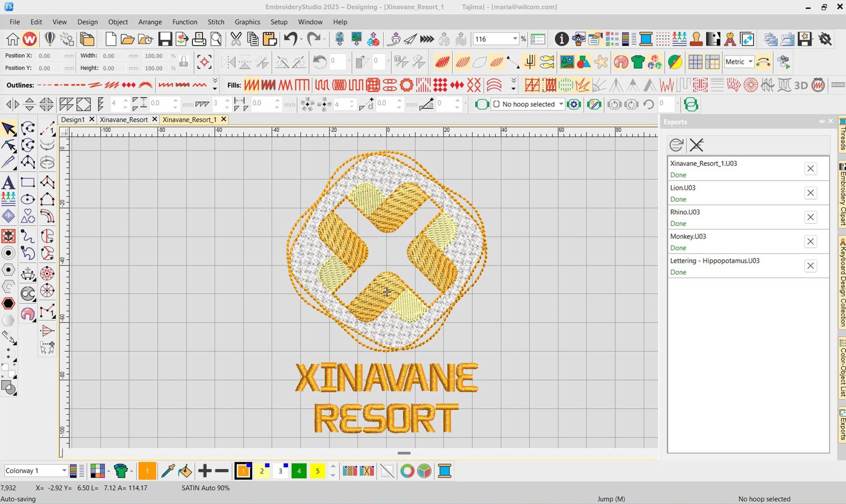Image resolution: width=846 pixels, height=504 pixels.
Task: Toggle the 3D stitch effect
Action: pos(801,85)
